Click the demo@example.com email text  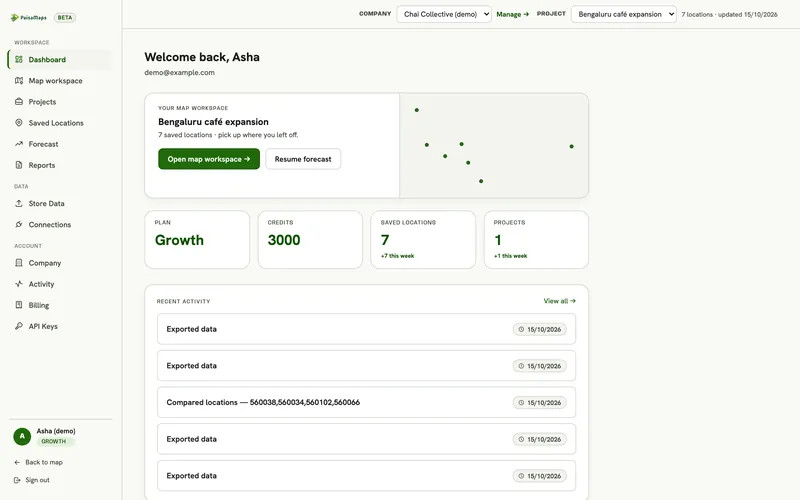pos(179,72)
